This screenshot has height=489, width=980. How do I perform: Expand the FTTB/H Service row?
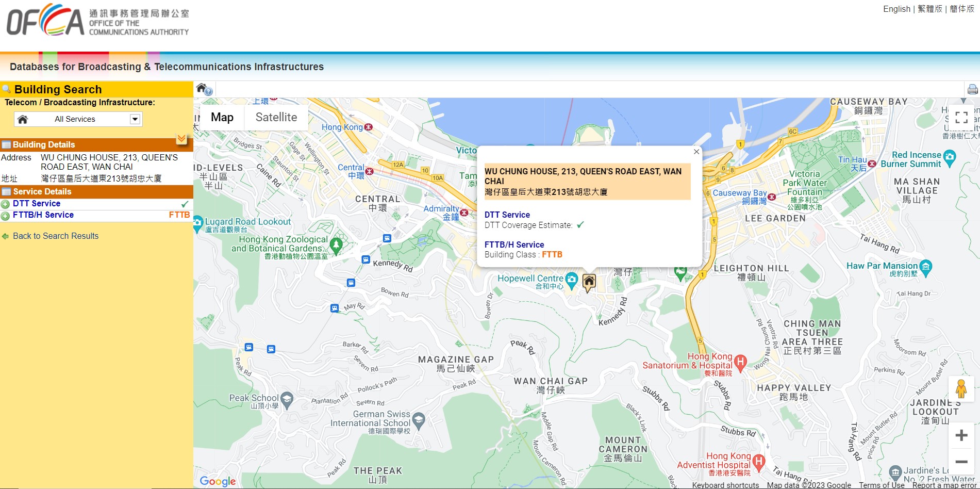pyautogui.click(x=5, y=216)
